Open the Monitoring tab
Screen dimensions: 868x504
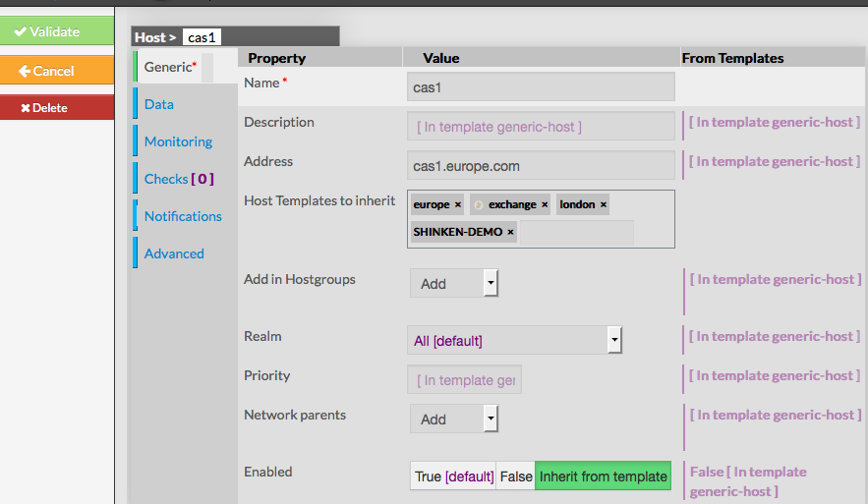point(178,141)
